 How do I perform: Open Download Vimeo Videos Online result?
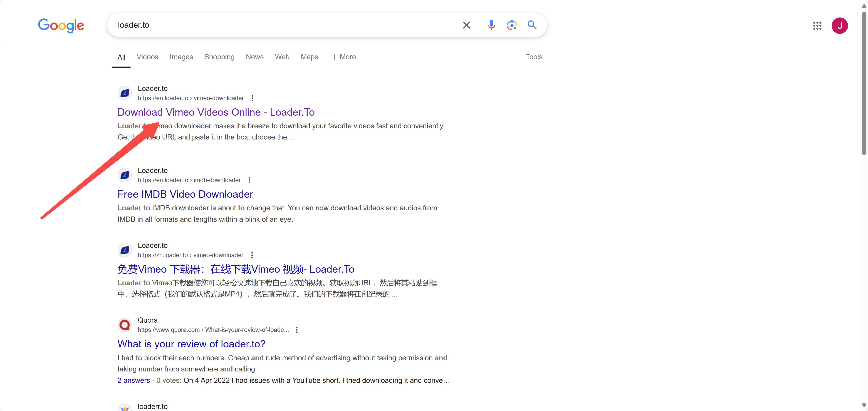(x=216, y=112)
